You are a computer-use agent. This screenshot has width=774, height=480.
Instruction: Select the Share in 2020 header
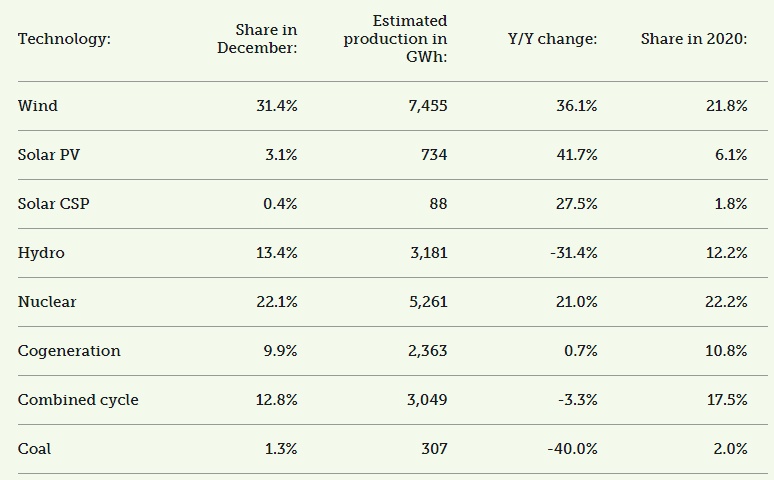[694, 39]
